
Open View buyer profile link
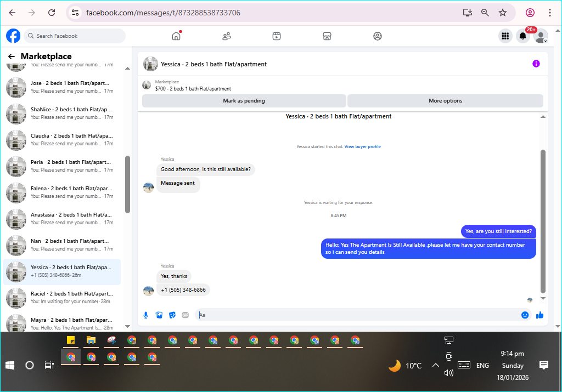(362, 146)
